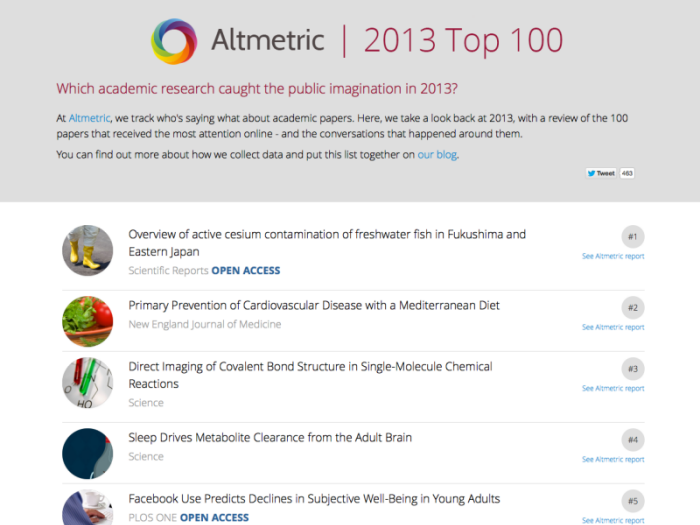The width and height of the screenshot is (700, 525).
Task: See Altmetric report for paper #1
Action: (x=613, y=256)
